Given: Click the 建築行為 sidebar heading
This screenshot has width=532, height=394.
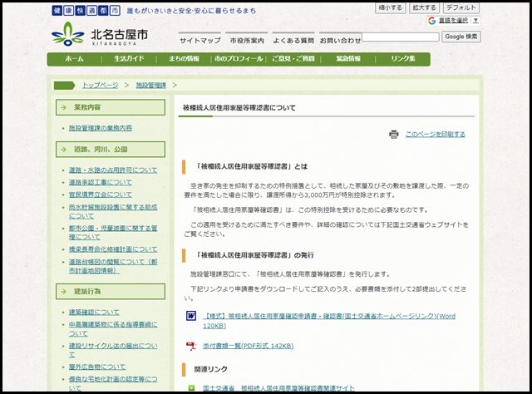Looking at the screenshot, I should pyautogui.click(x=111, y=292).
